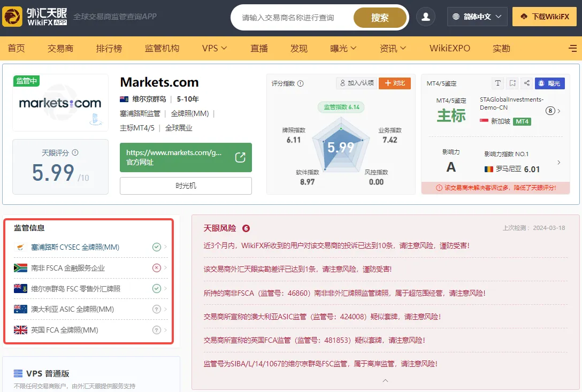Click the share icon in MT4/5 panel
This screenshot has width=582, height=392.
(527, 83)
